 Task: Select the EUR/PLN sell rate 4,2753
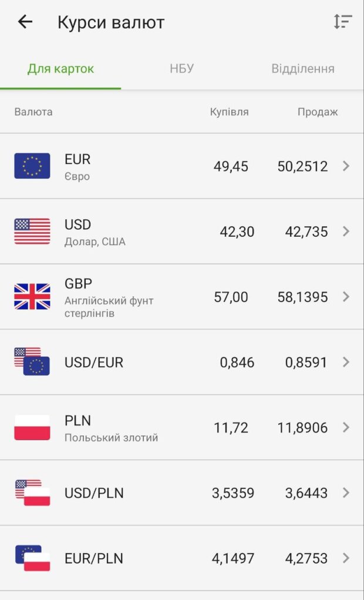tap(306, 558)
